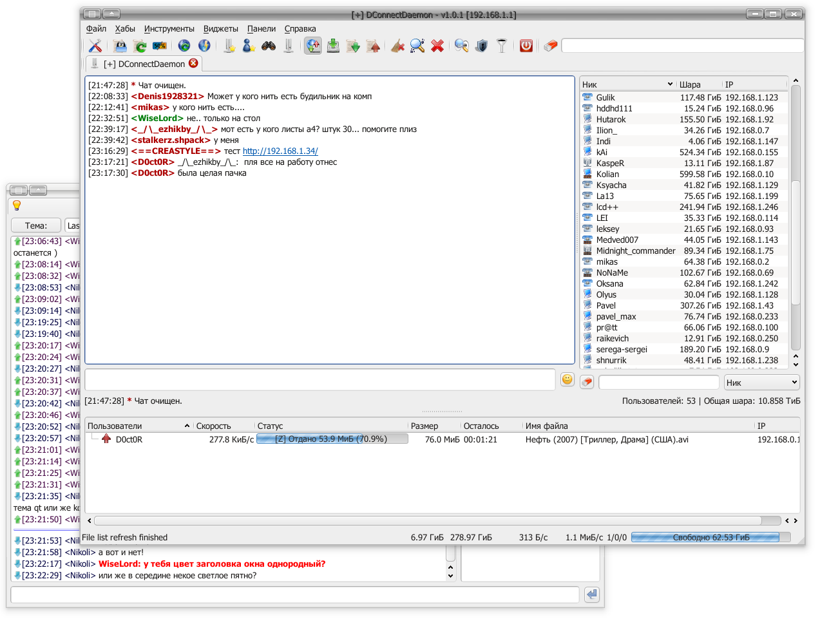840x626 pixels.
Task: Select user Gulik in the user list
Action: 684,97
